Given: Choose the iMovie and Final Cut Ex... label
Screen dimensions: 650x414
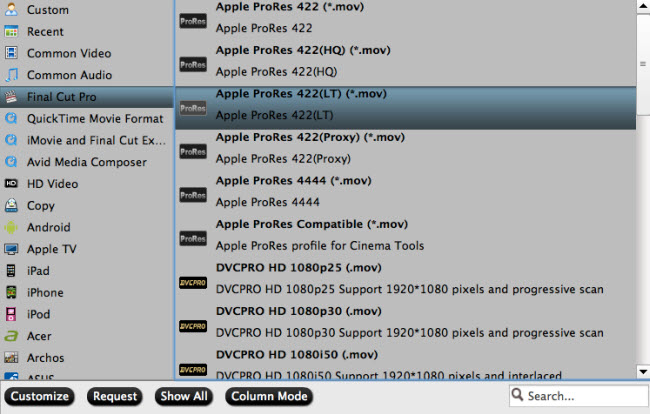Looking at the screenshot, I should click(96, 140).
